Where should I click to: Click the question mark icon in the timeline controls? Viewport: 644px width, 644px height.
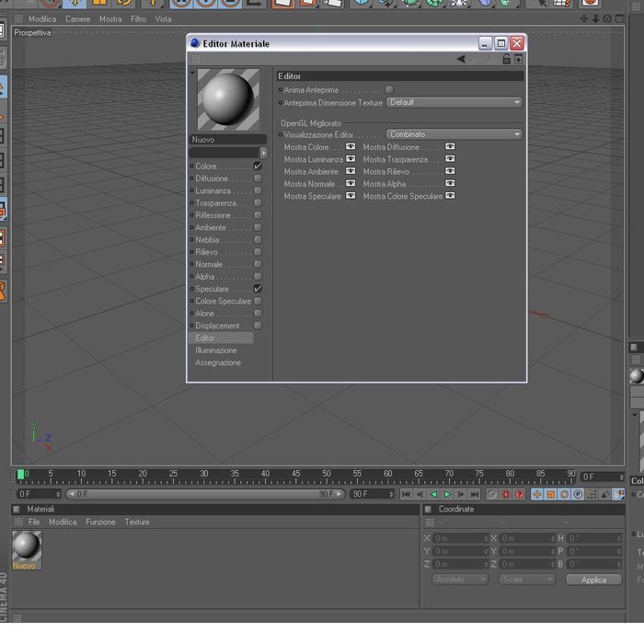pyautogui.click(x=520, y=494)
